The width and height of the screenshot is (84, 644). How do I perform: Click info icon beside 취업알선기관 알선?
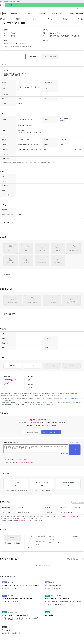(47, 482)
